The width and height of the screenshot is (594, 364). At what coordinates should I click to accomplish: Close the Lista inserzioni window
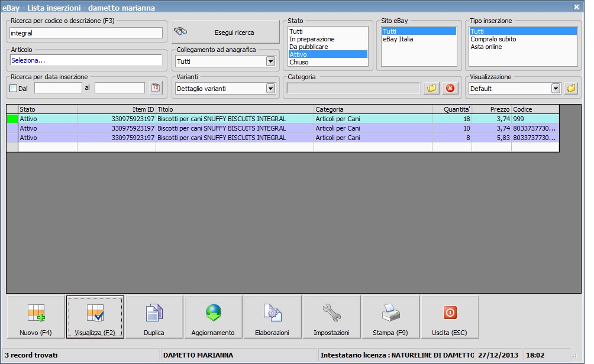pos(576,7)
